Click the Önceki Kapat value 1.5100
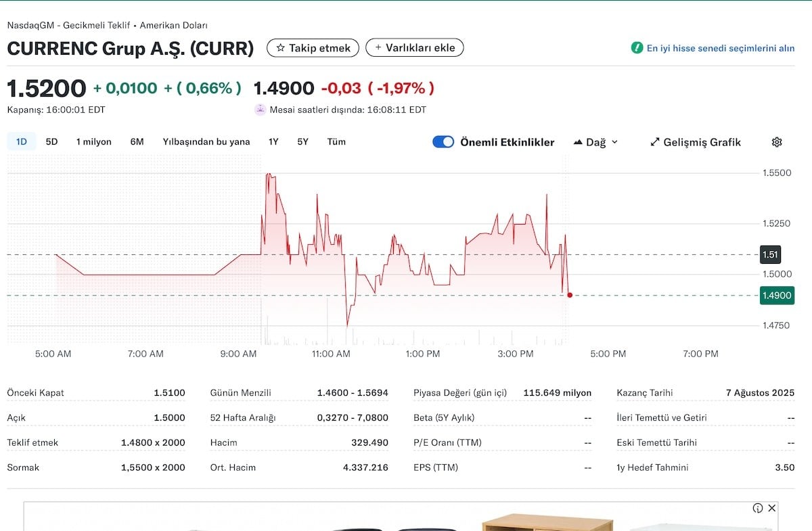Screen dimensions: 812x531 169,392
